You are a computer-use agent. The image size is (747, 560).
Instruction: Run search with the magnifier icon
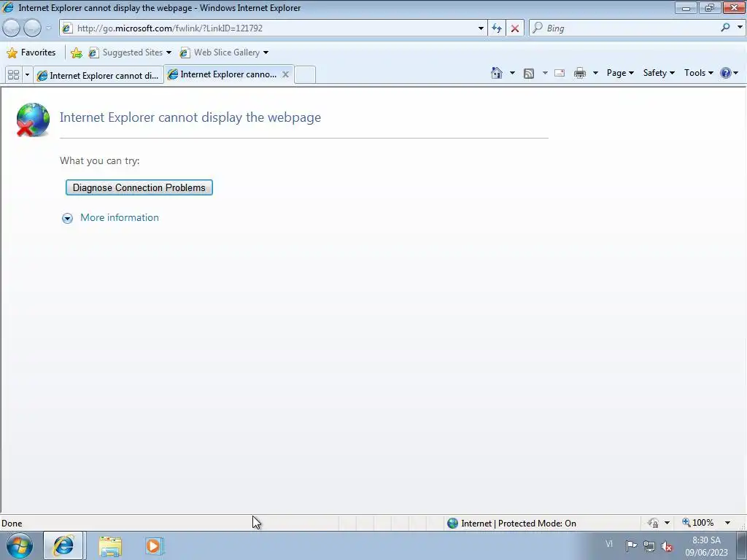pyautogui.click(x=725, y=28)
